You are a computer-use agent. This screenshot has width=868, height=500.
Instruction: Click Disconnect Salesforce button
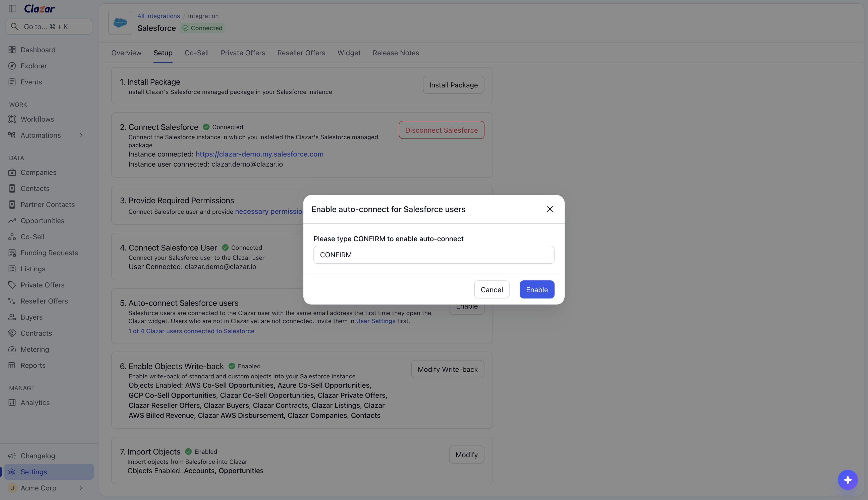441,130
